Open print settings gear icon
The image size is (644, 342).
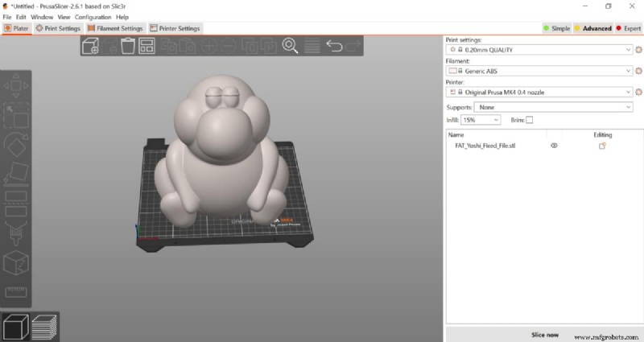638,50
